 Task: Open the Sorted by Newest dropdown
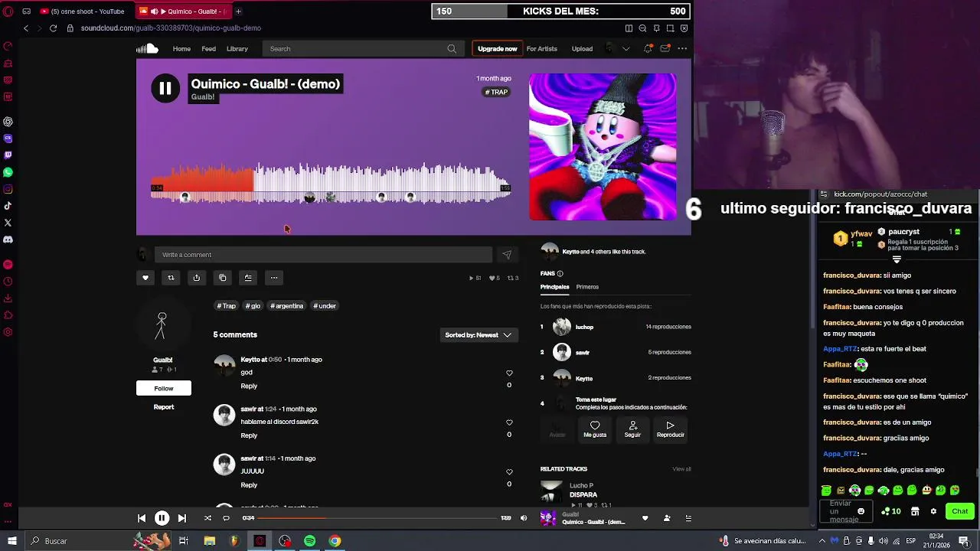(479, 335)
